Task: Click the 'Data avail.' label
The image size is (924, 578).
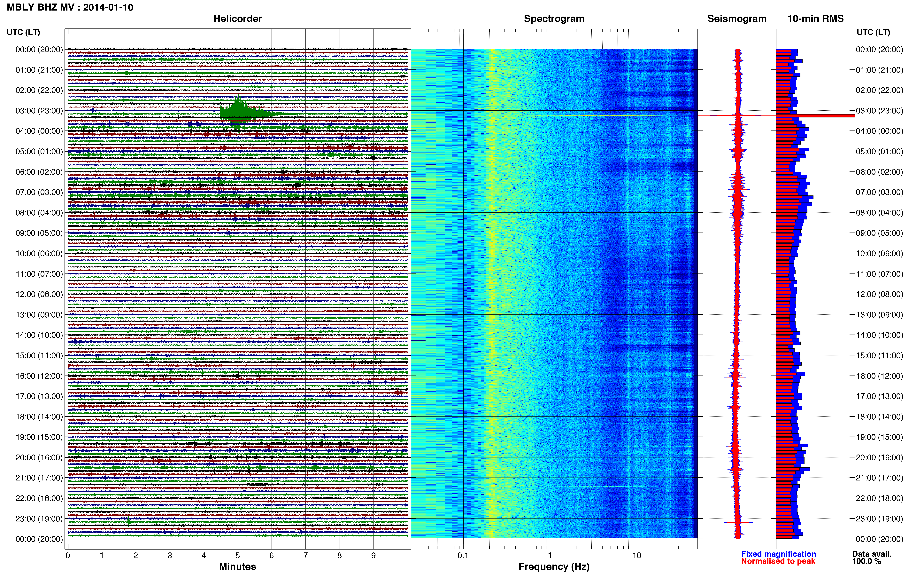Action: [x=872, y=554]
